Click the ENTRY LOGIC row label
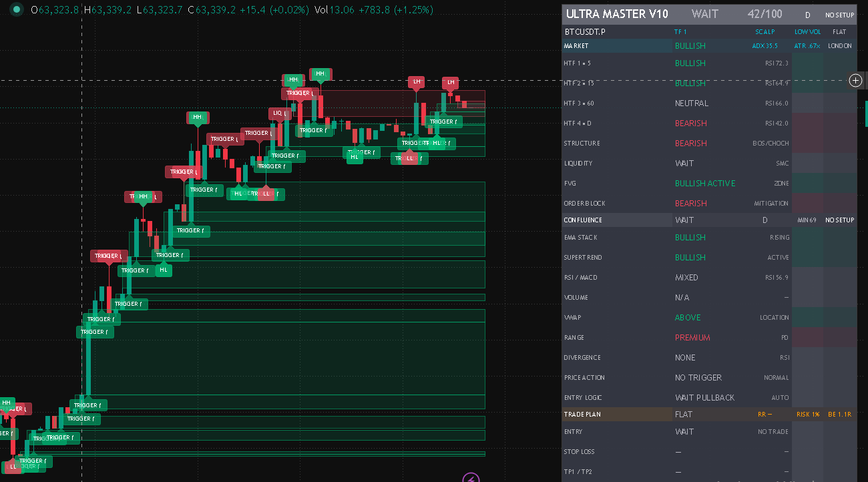The width and height of the screenshot is (868, 482). (582, 398)
